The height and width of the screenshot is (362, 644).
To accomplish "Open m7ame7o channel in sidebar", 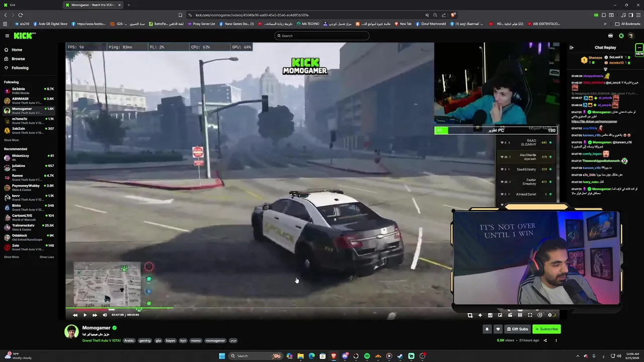I will (x=29, y=121).
